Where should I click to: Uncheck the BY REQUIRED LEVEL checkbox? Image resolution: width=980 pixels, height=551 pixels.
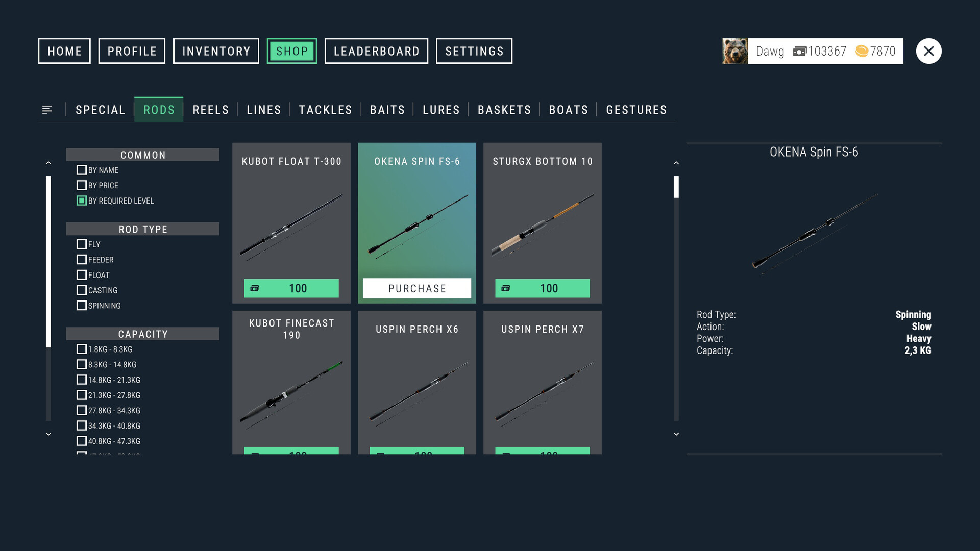[82, 201]
